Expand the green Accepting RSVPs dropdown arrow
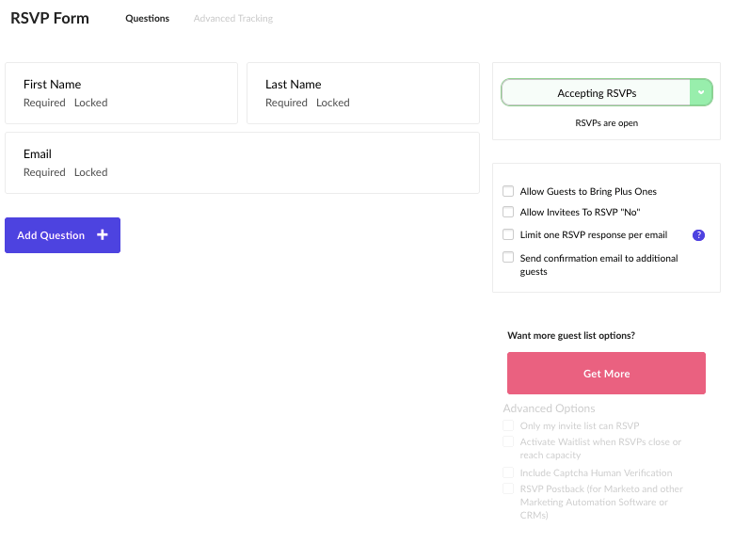 (701, 93)
